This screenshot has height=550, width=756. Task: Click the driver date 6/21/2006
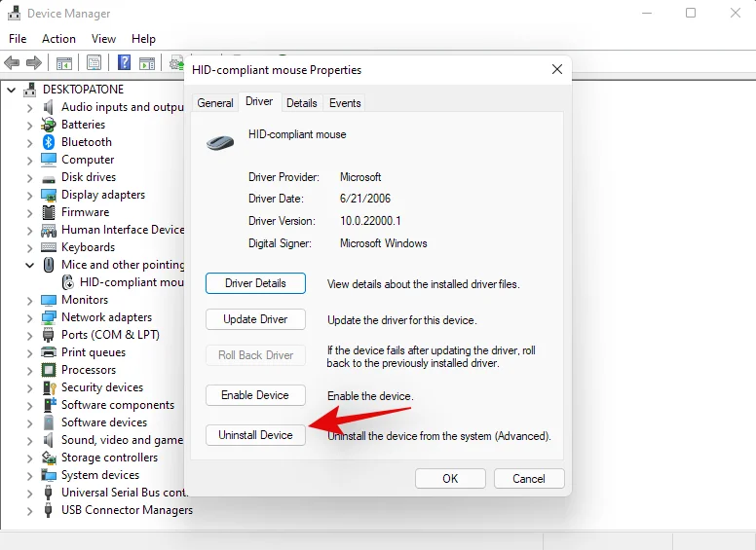pos(365,199)
